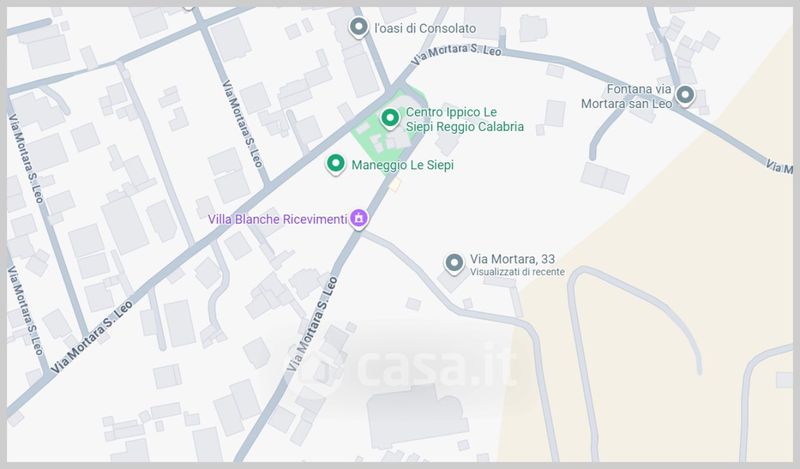Select the Via Mortara, 33 pin icon
The image size is (800, 469).
[x=454, y=264]
